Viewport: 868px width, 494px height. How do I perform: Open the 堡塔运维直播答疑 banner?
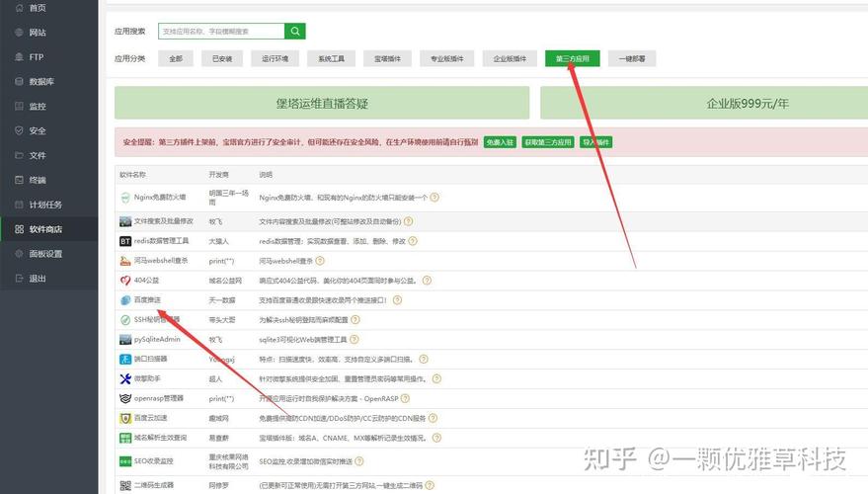coord(322,103)
